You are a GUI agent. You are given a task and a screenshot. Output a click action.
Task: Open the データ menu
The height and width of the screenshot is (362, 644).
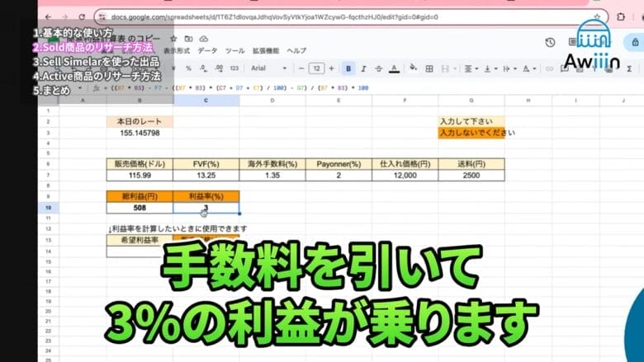207,51
